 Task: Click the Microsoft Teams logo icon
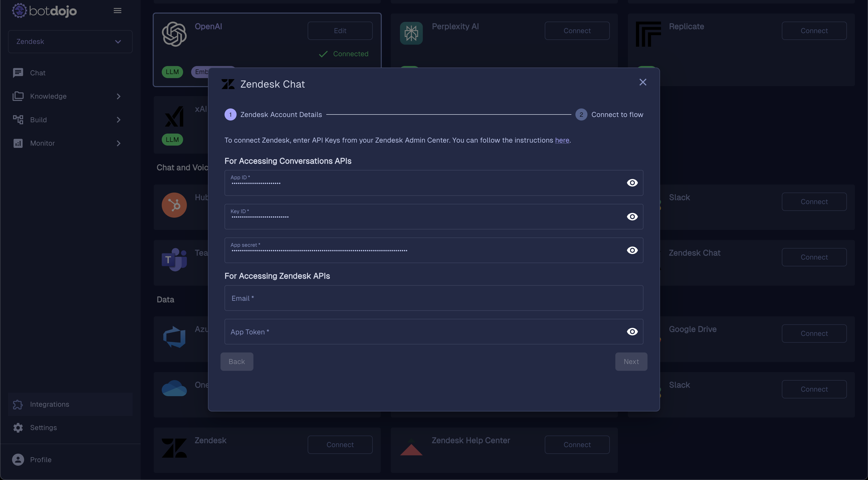coord(174,259)
